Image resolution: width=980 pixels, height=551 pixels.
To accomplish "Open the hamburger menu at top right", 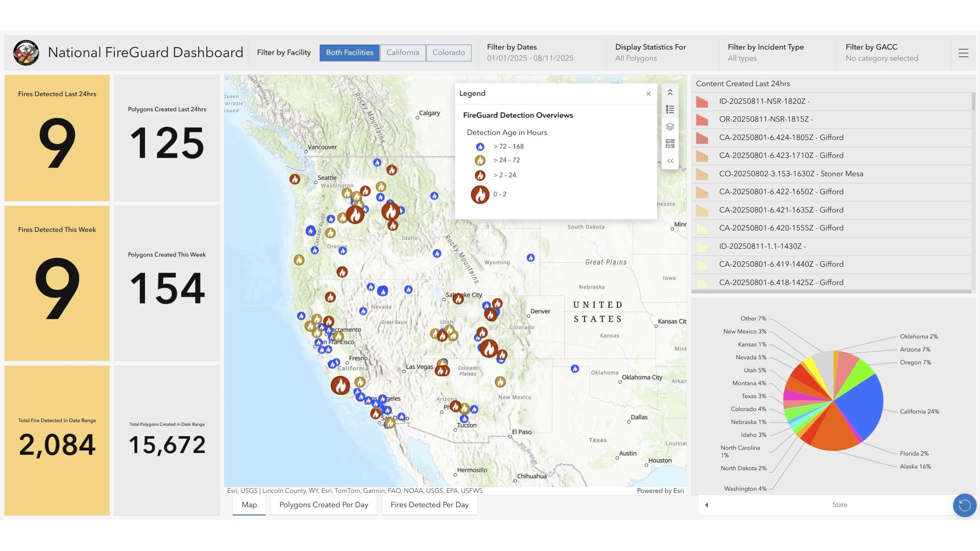I will 963,53.
